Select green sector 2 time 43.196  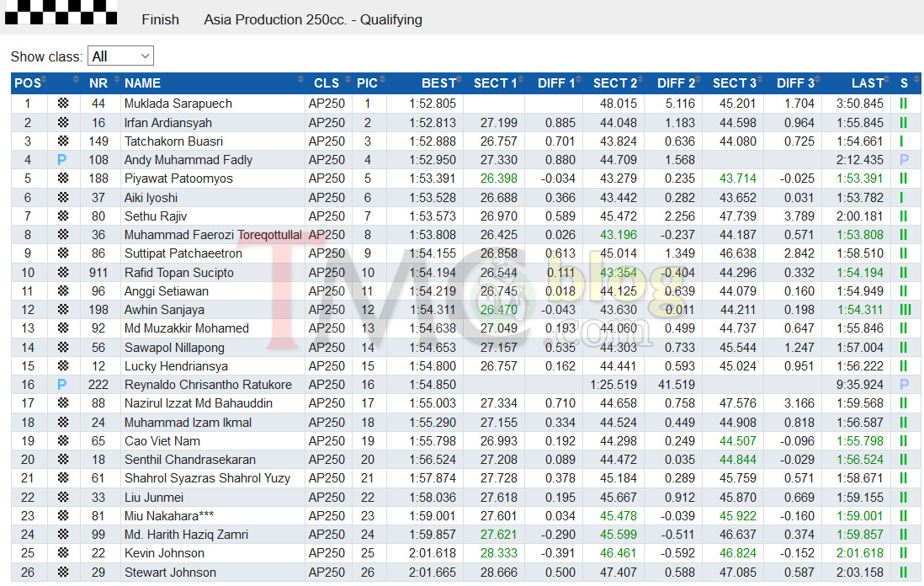(619, 235)
